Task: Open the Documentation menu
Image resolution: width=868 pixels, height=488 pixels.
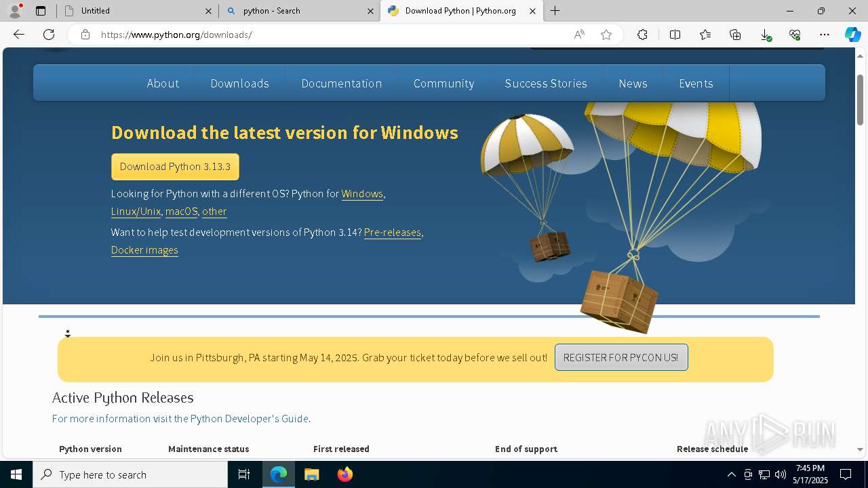Action: (342, 83)
